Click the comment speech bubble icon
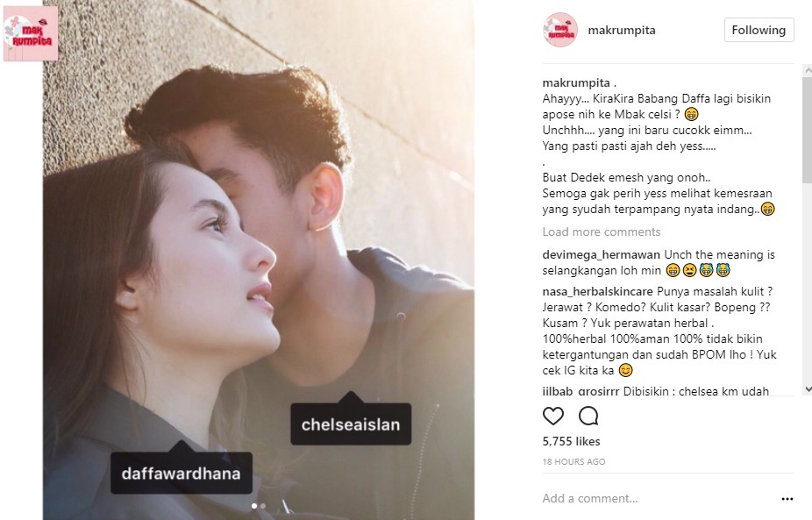 point(588,416)
